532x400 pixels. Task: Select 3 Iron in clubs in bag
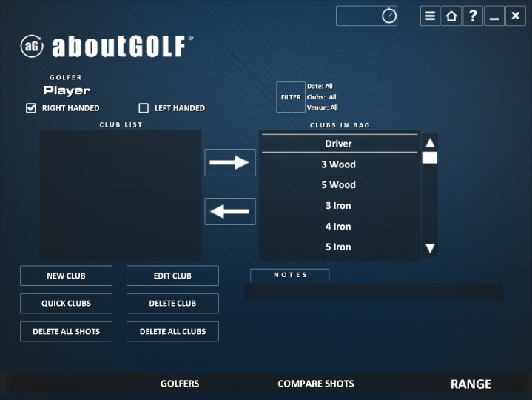click(340, 206)
